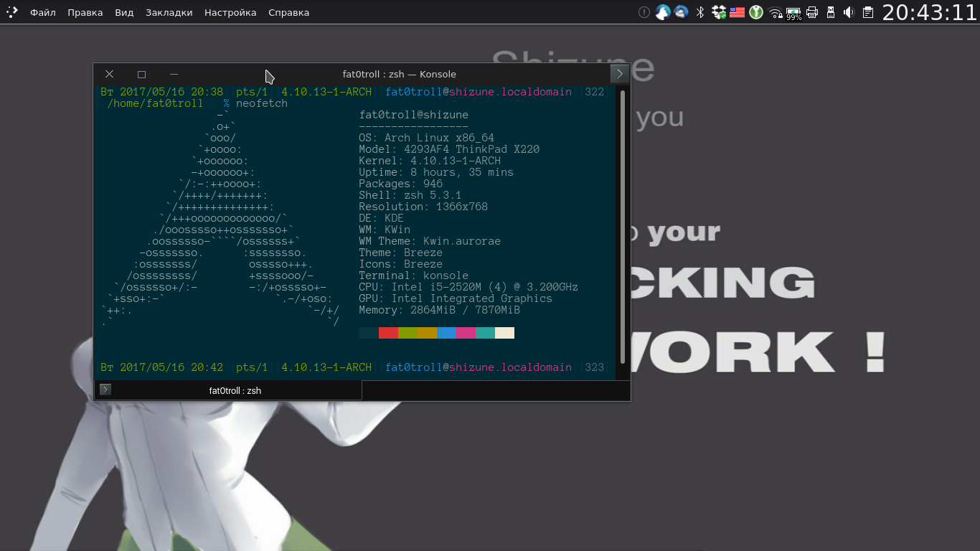Screen dimensions: 980x551
Task: Click the 'neofetch' command text
Action: pos(262,103)
